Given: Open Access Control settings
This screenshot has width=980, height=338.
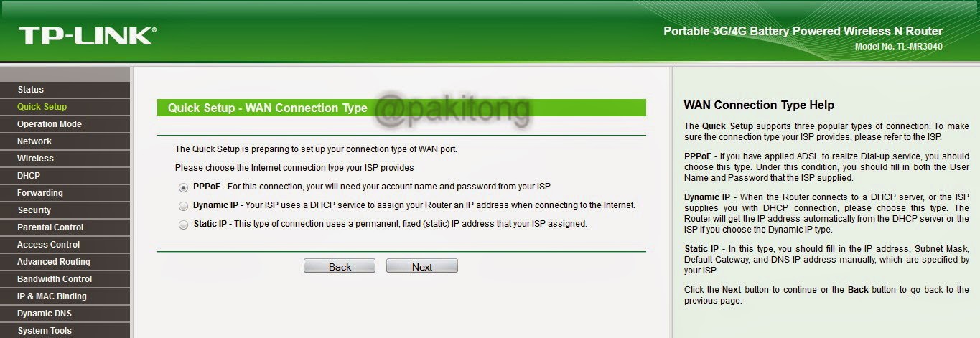Looking at the screenshot, I should [x=65, y=245].
